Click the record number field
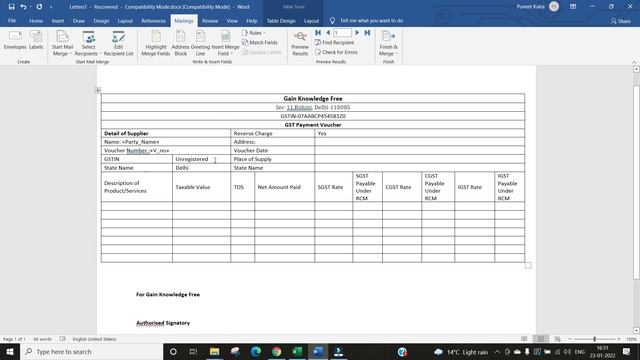Image resolution: width=640 pixels, height=360 pixels. click(342, 33)
